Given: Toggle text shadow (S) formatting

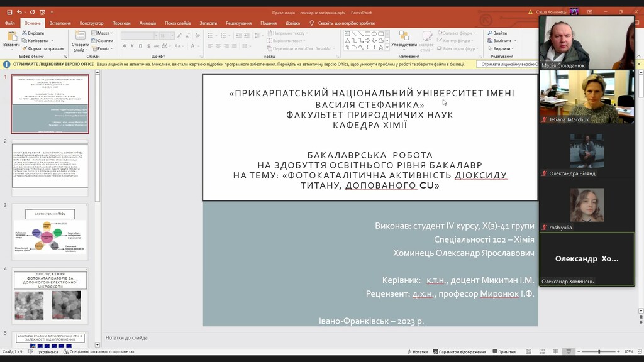Looking at the screenshot, I should click(x=148, y=46).
